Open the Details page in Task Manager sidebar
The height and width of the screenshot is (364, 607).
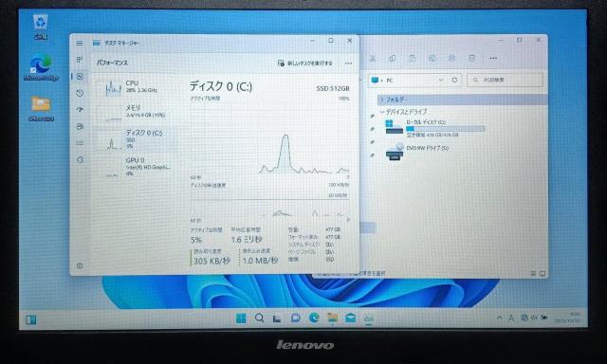80,143
